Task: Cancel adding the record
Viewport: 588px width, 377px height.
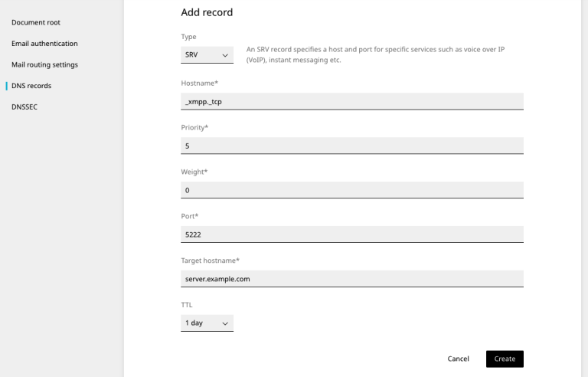Action: 459,359
